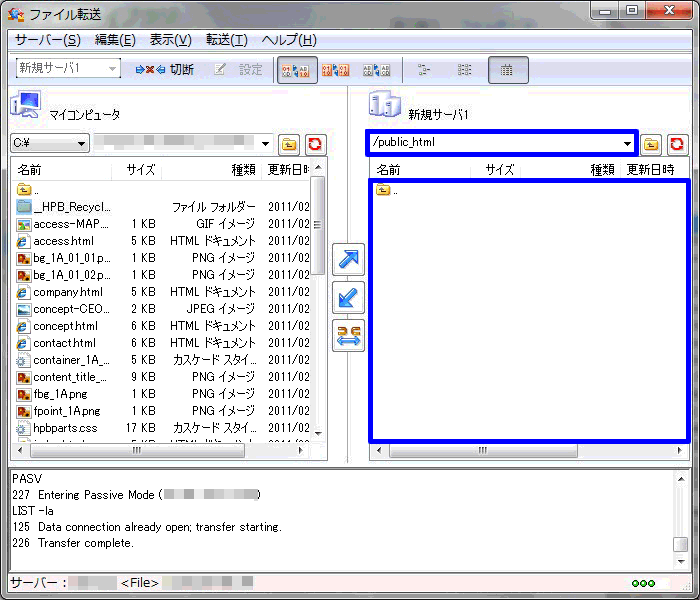Open the サーバー(S) menu
700x600 pixels.
(x=48, y=40)
